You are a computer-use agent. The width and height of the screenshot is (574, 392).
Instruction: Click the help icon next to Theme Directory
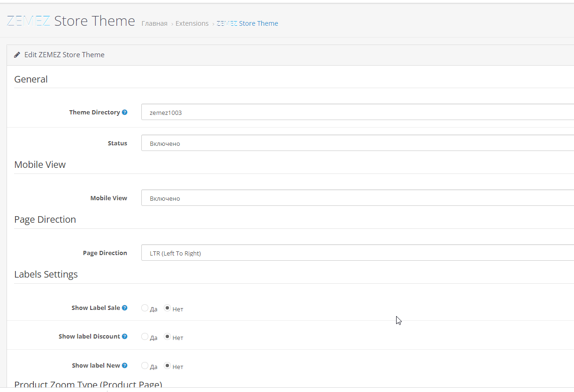pos(124,113)
